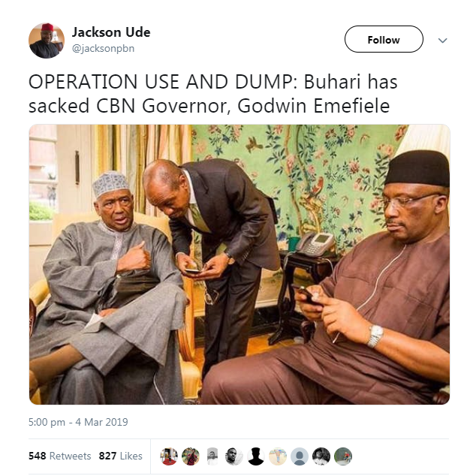Open the bearded man close-up liker avatar
The image size is (476, 476).
(x=234, y=456)
